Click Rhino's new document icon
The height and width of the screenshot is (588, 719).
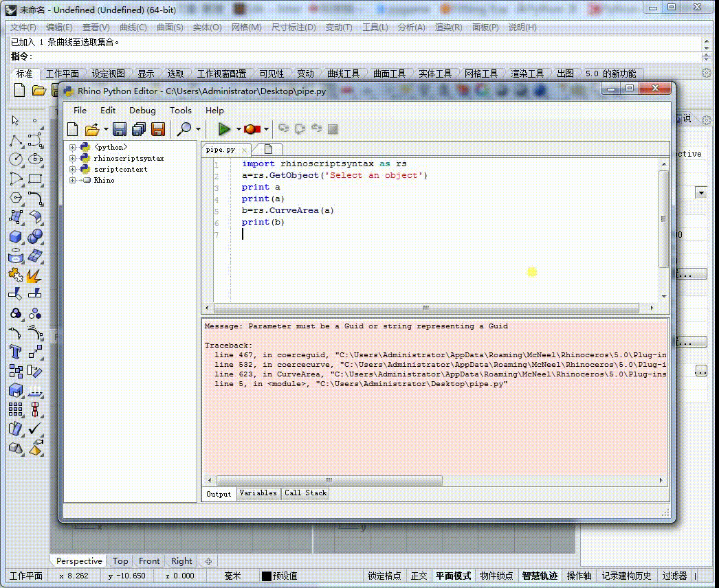tap(19, 90)
